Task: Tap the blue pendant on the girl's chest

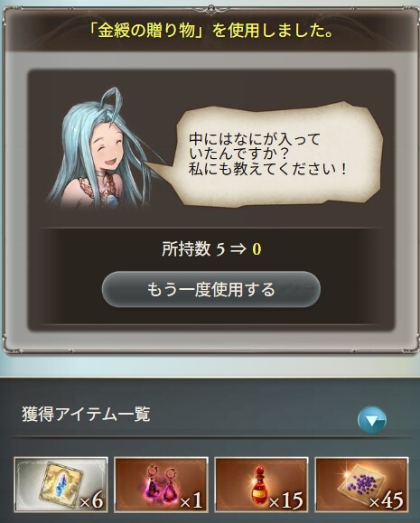Action: tap(113, 200)
